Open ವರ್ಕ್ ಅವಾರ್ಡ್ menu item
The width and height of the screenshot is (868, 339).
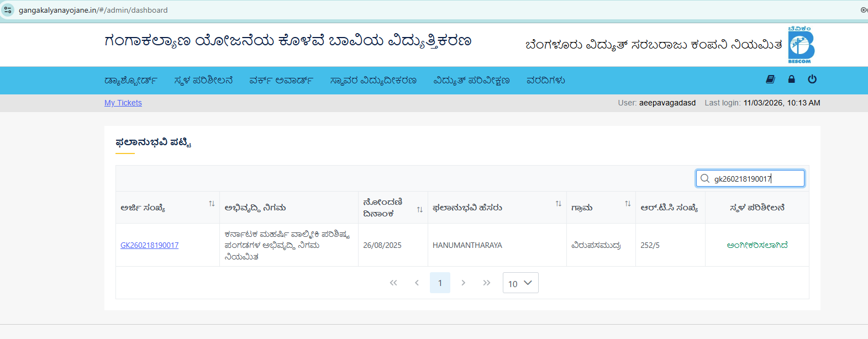[281, 81]
